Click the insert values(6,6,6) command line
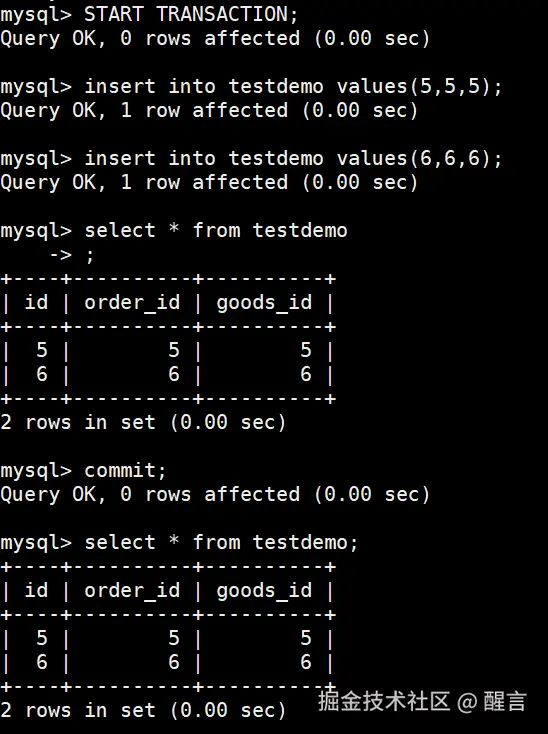The width and height of the screenshot is (548, 734). click(293, 159)
